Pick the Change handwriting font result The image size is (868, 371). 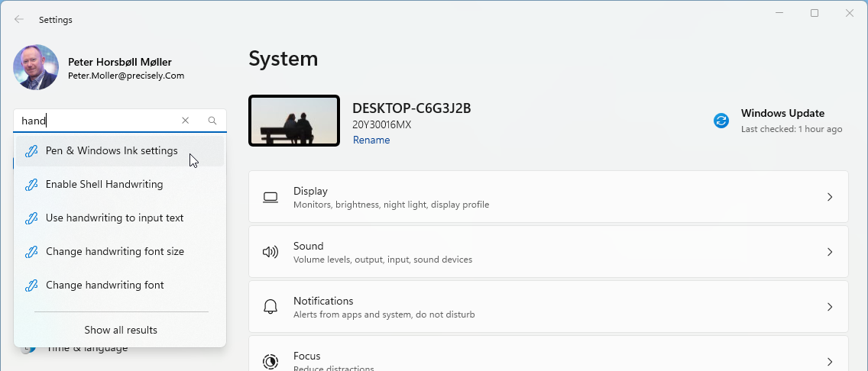(x=105, y=286)
